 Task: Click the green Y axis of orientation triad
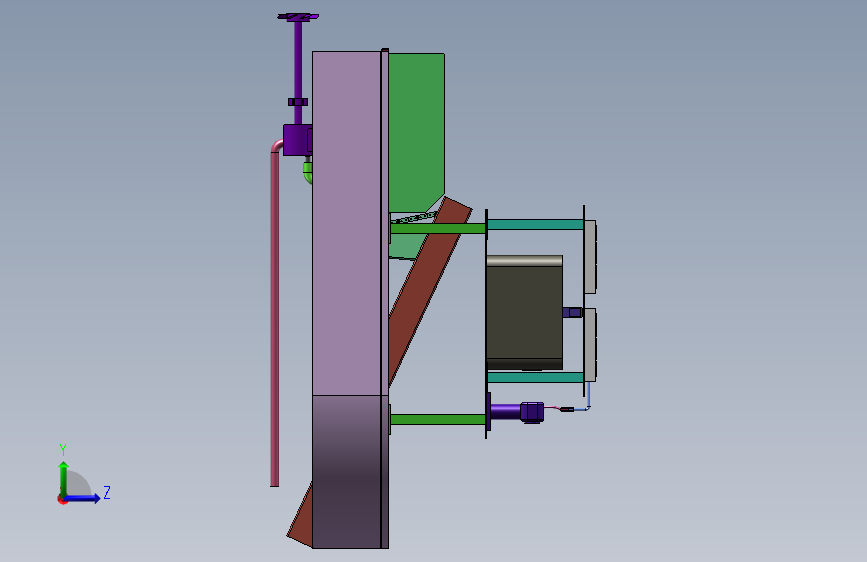pyautogui.click(x=64, y=478)
